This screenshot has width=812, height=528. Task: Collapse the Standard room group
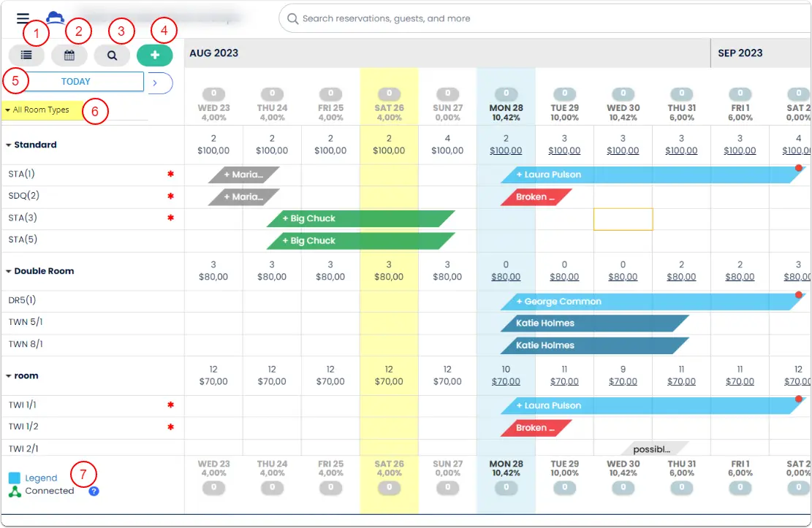(9, 145)
